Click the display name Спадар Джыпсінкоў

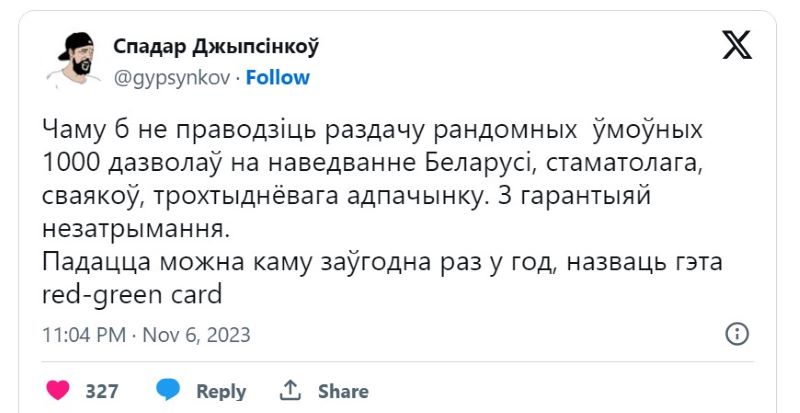[215, 46]
